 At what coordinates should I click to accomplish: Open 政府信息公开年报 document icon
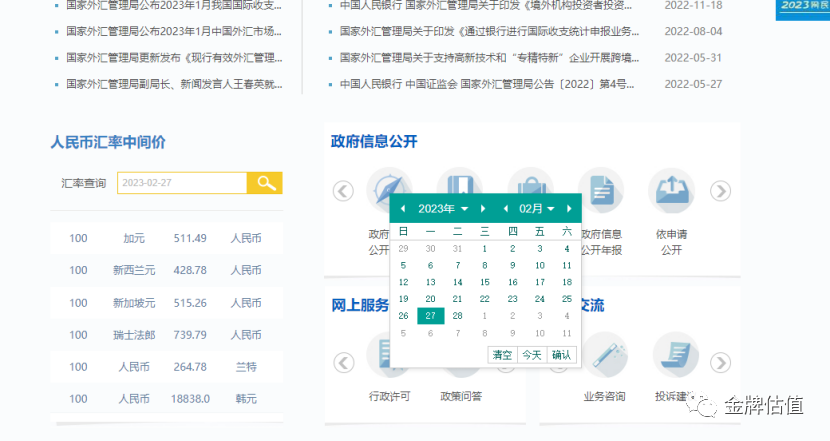click(601, 191)
